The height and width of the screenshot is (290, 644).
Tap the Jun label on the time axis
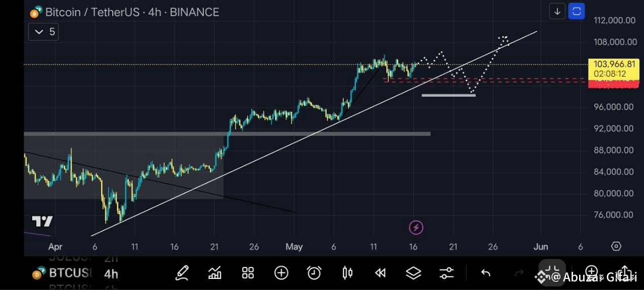pyautogui.click(x=540, y=247)
